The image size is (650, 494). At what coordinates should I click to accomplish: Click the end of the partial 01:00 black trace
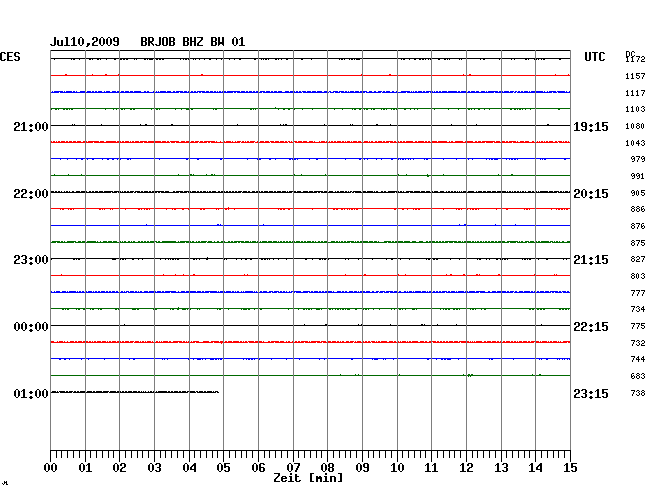pos(218,392)
